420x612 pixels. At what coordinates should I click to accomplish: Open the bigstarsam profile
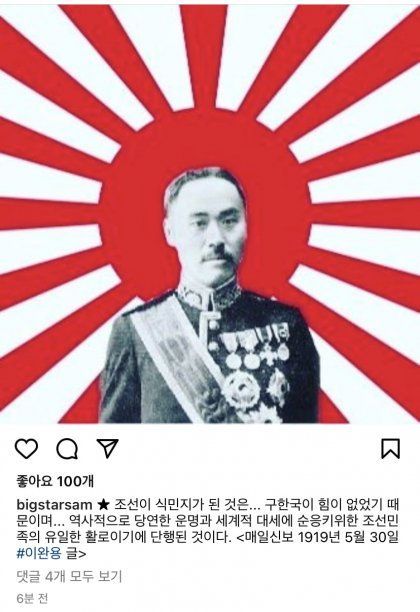point(54,505)
